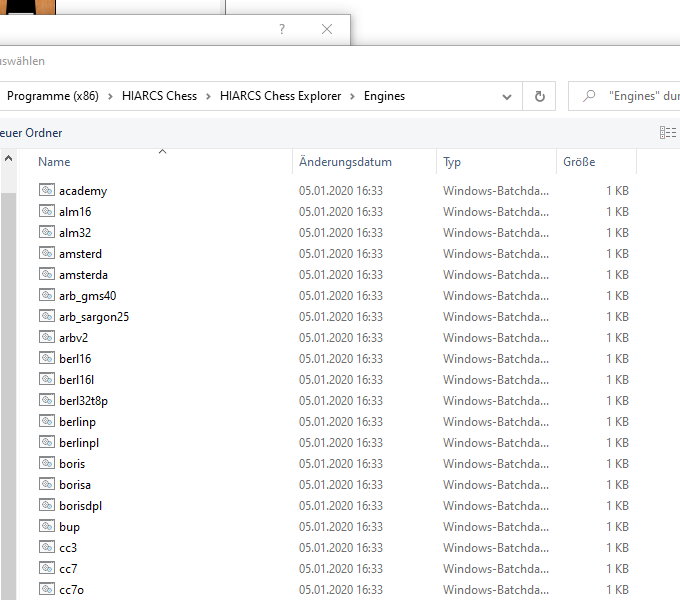Sort files by the Name column
Screen dimensions: 680x600
54,162
